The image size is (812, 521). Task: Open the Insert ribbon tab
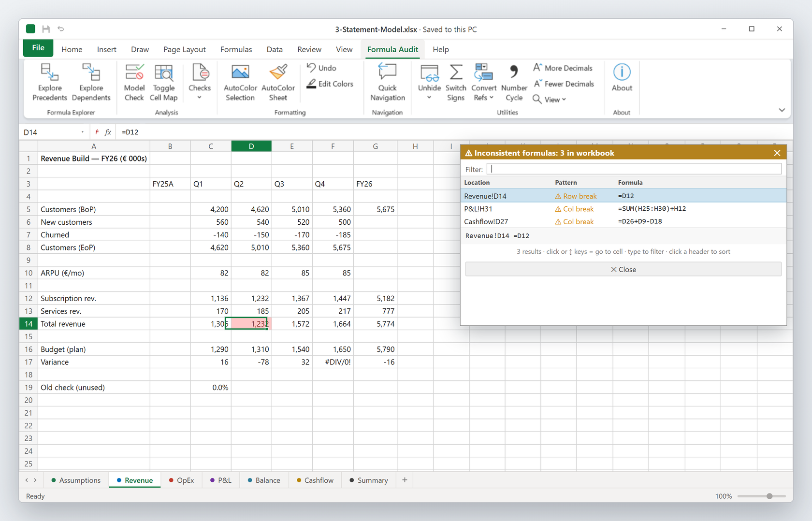(106, 49)
